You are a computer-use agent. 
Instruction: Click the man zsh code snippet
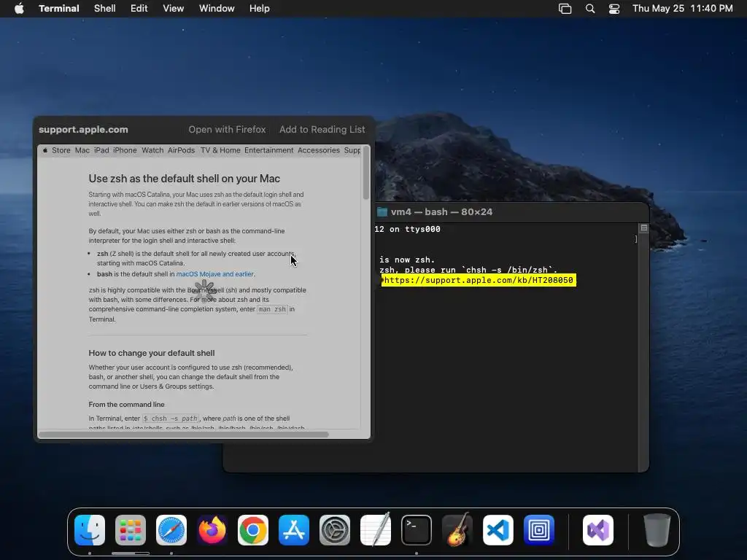(273, 309)
